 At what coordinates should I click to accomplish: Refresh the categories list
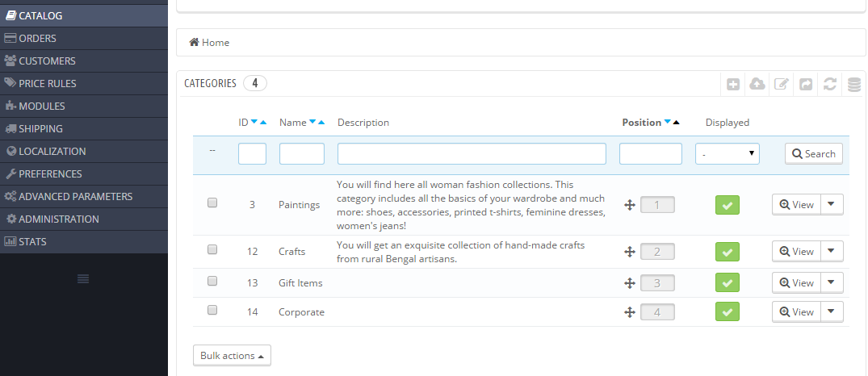click(830, 84)
